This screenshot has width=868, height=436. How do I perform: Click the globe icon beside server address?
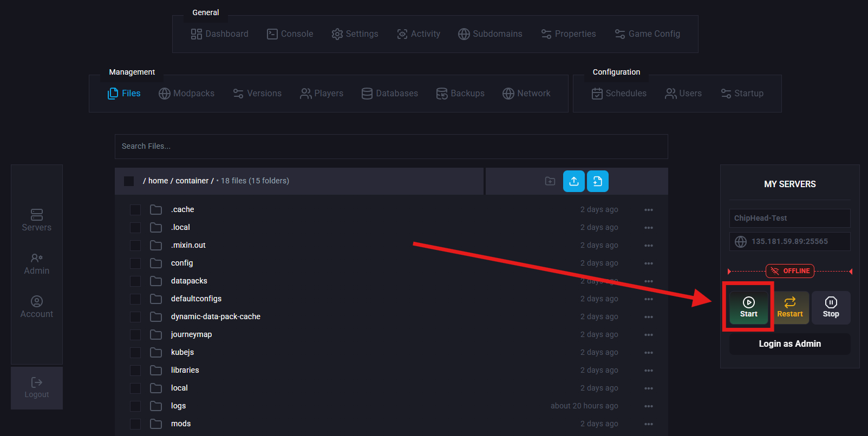741,241
